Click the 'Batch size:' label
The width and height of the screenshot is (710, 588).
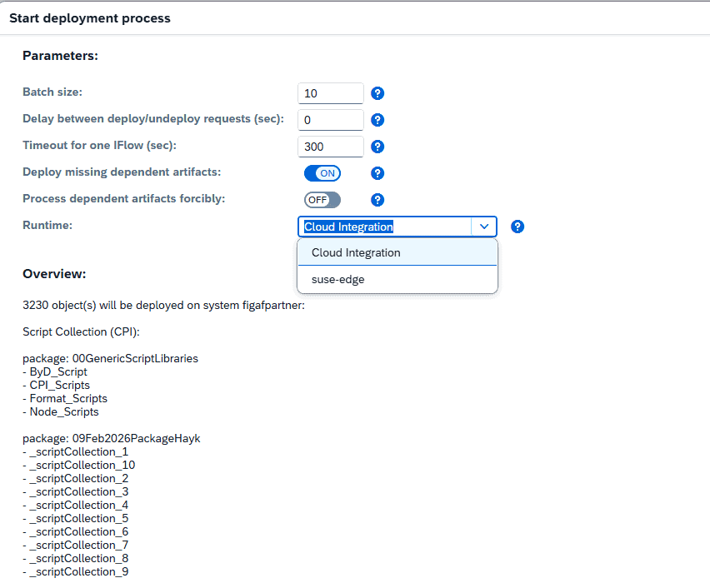pyautogui.click(x=52, y=92)
